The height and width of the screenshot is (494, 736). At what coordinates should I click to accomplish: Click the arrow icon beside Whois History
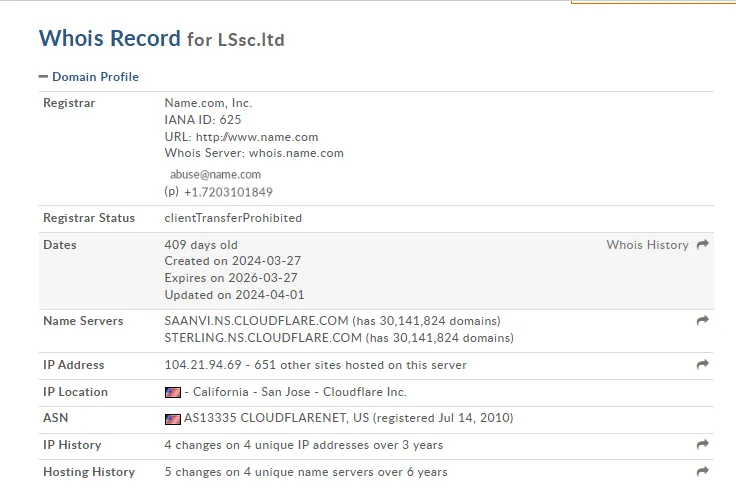click(x=703, y=245)
